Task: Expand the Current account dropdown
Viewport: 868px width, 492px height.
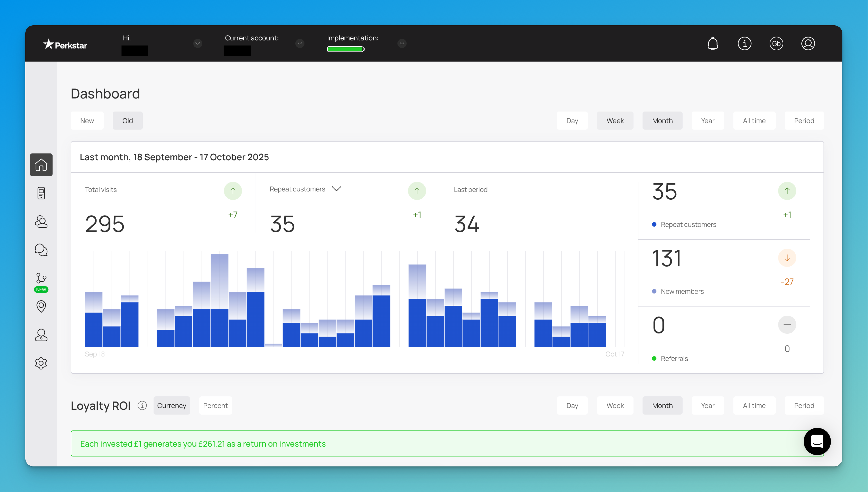Action: [x=299, y=43]
